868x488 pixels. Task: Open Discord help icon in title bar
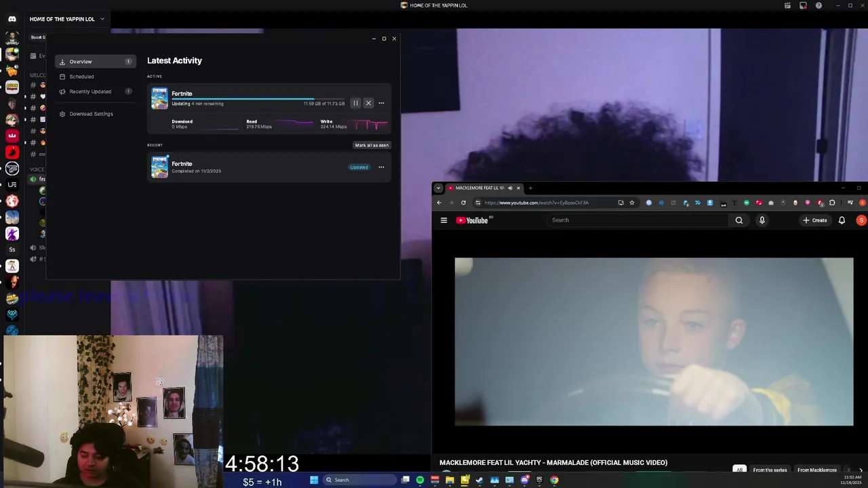(x=818, y=5)
